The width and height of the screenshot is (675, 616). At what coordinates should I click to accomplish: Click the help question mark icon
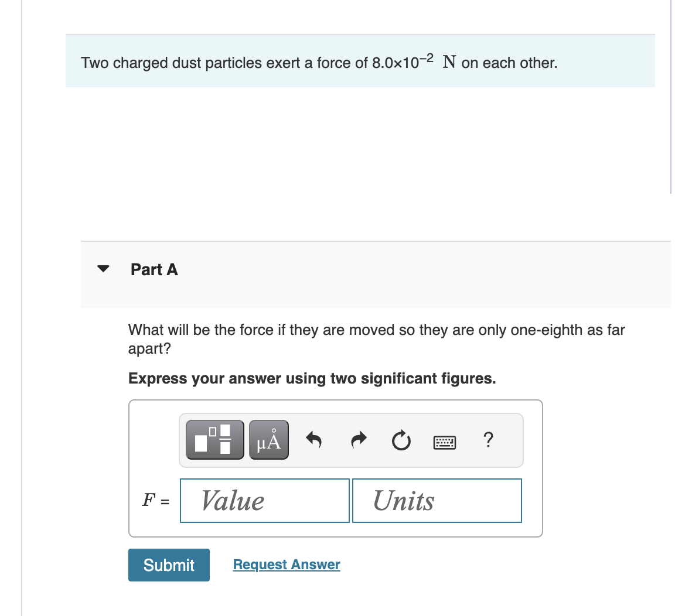(x=488, y=440)
